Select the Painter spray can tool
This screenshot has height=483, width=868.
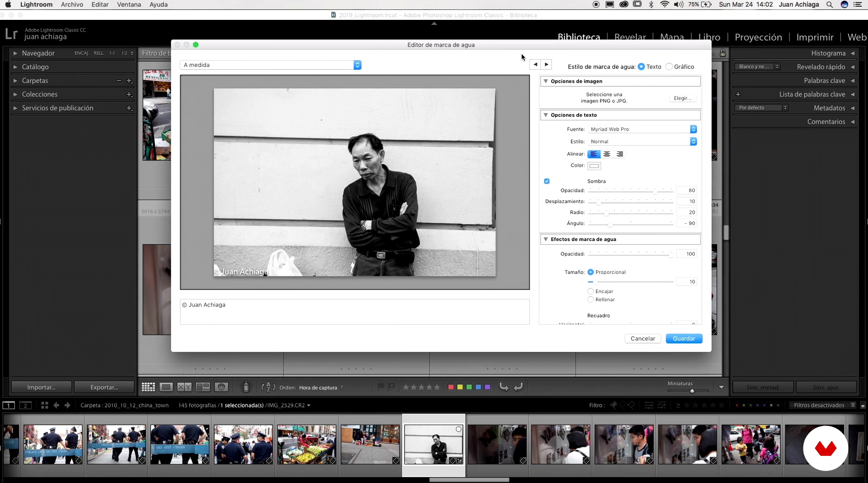click(246, 387)
